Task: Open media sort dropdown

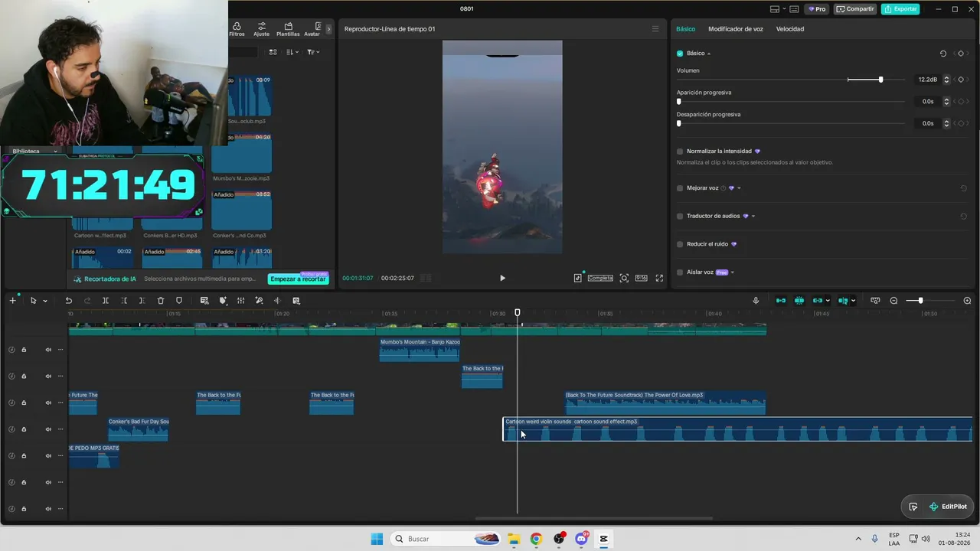Action: (292, 52)
